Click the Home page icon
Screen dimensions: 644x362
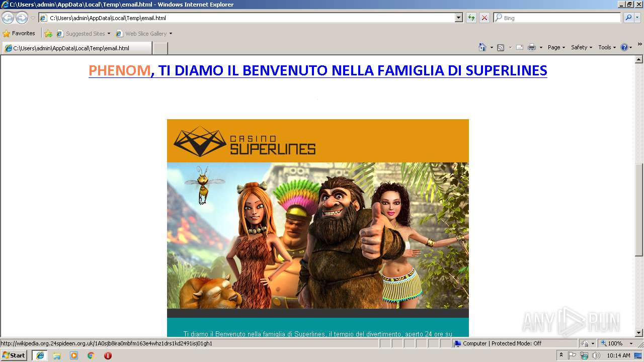click(482, 47)
